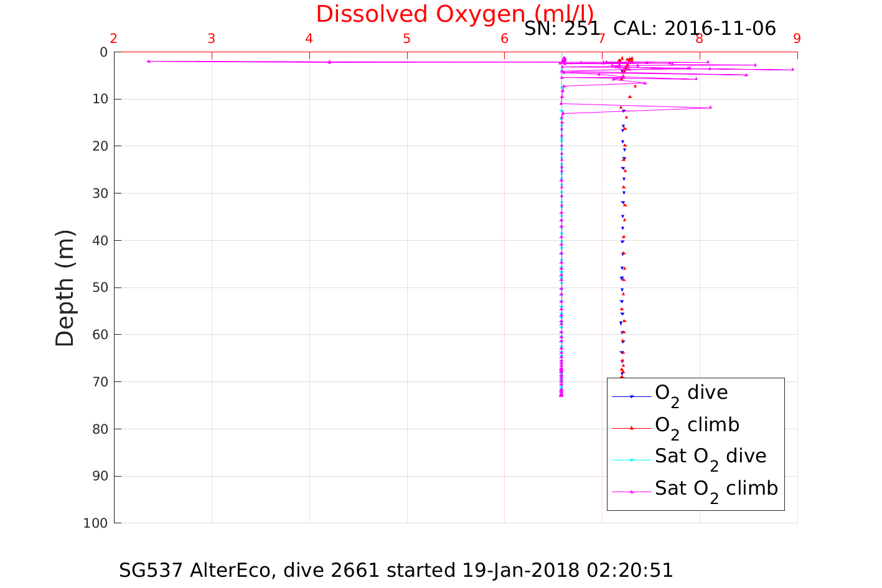This screenshot has height=588, width=882.
Task: Click the x-axis tick label 9
Action: click(x=797, y=39)
